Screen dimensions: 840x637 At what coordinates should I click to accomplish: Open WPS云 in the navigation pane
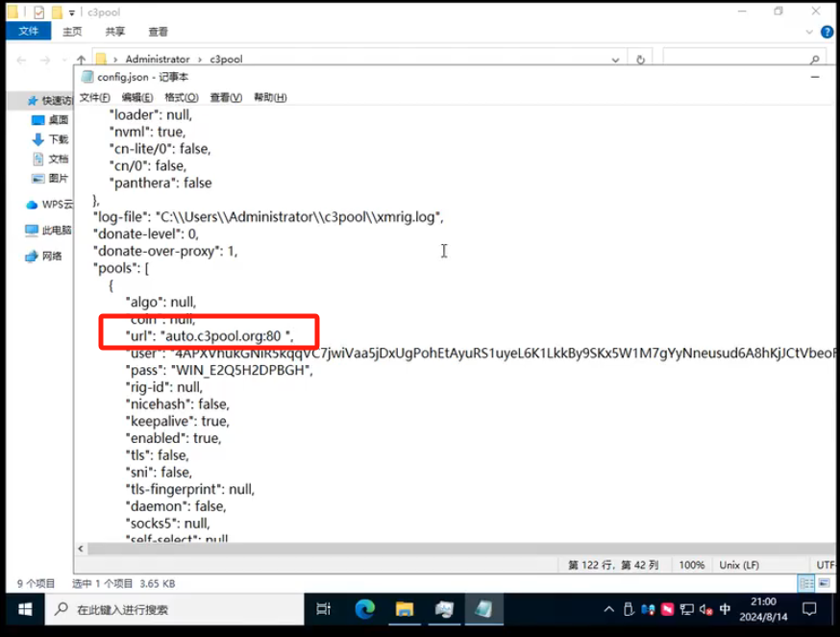[49, 205]
